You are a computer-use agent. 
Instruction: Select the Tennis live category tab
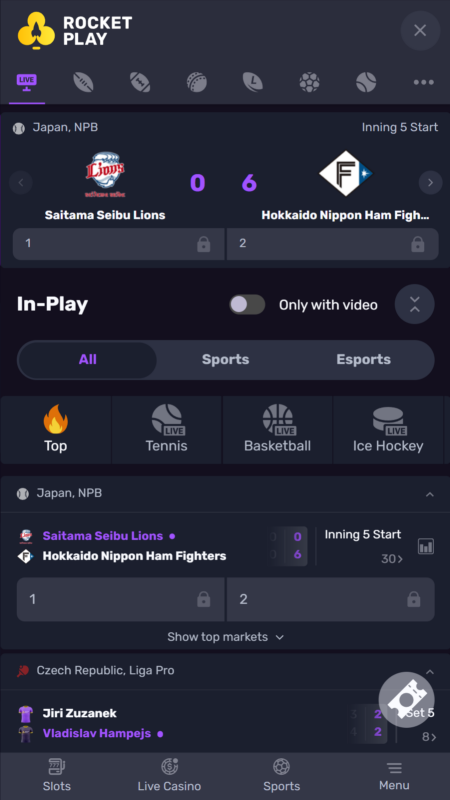coord(166,430)
